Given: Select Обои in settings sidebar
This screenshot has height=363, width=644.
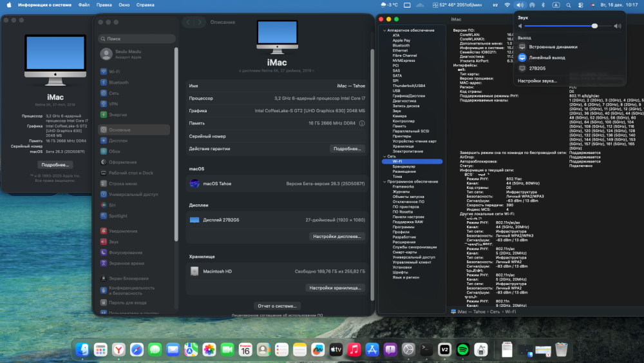Looking at the screenshot, I should (x=134, y=152).
